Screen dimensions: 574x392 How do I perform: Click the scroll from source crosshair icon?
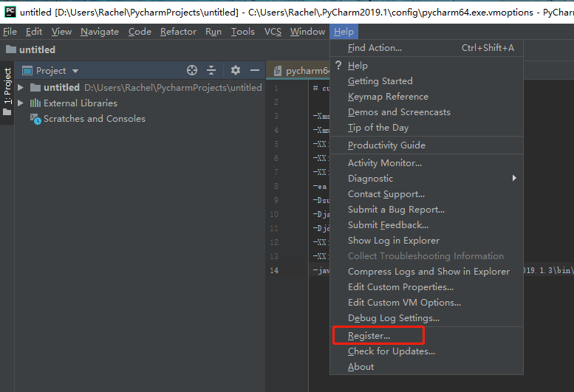pyautogui.click(x=192, y=70)
